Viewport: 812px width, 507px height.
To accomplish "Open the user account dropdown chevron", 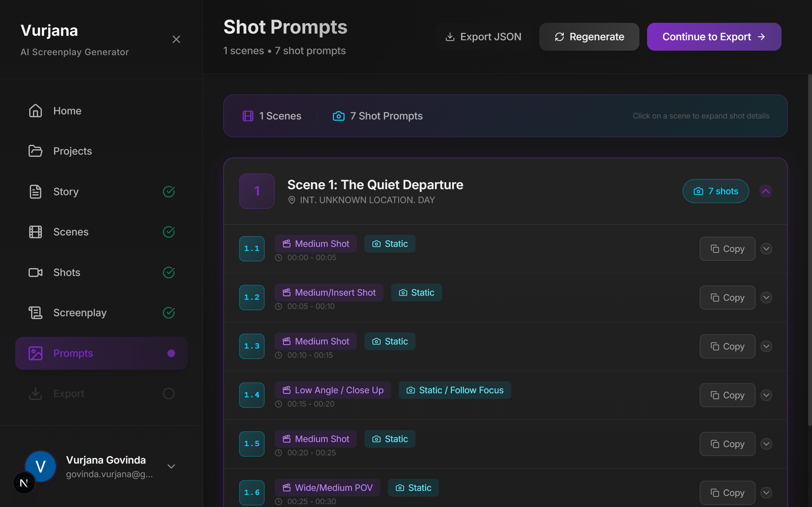I will [x=171, y=466].
